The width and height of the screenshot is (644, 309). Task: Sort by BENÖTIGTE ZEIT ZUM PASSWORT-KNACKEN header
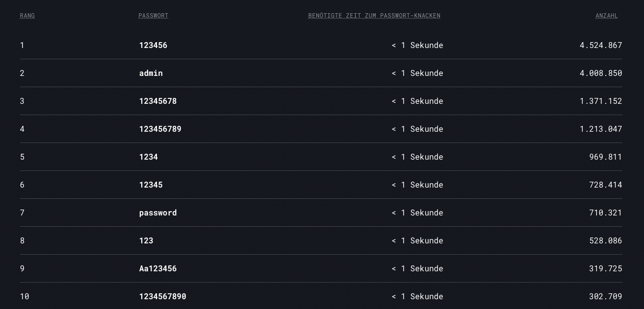click(x=374, y=16)
